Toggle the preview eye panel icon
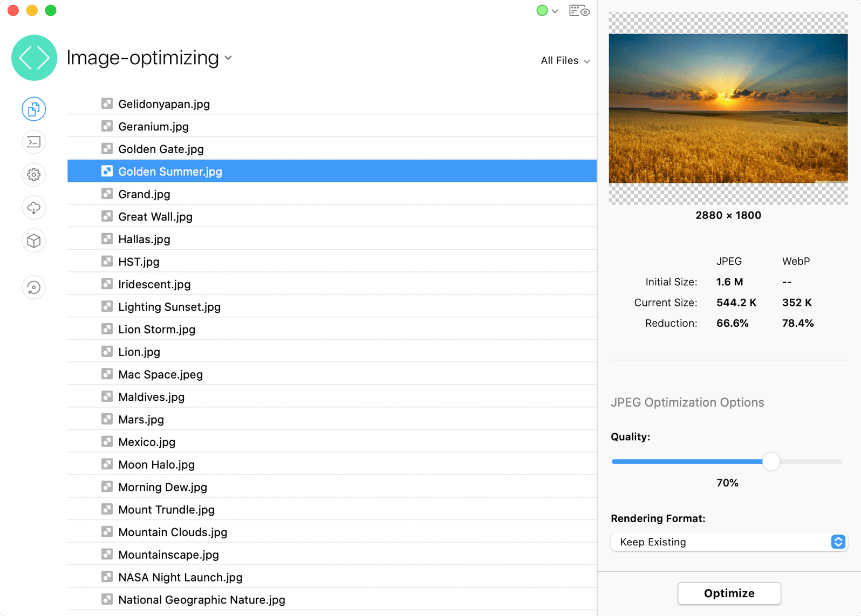Viewport: 861px width, 616px height. point(579,11)
